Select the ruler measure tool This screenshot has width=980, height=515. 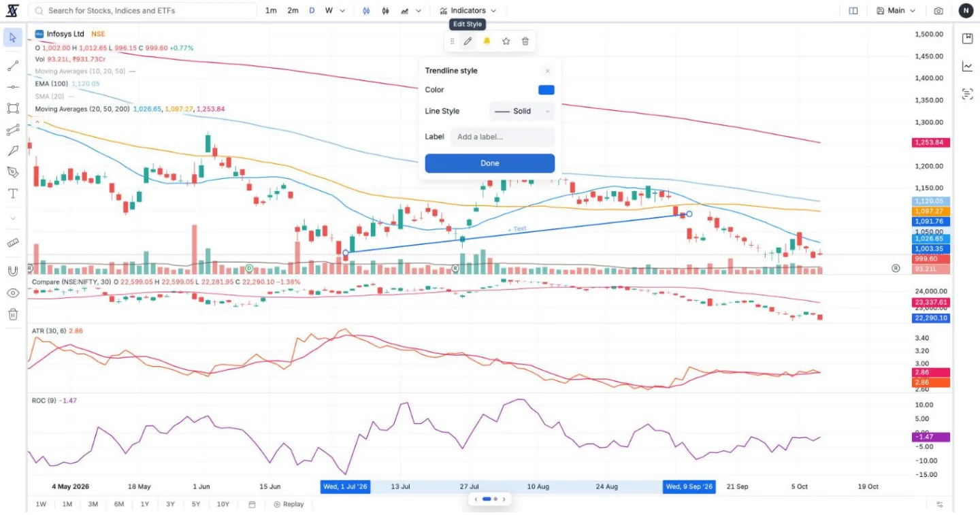pyautogui.click(x=12, y=243)
